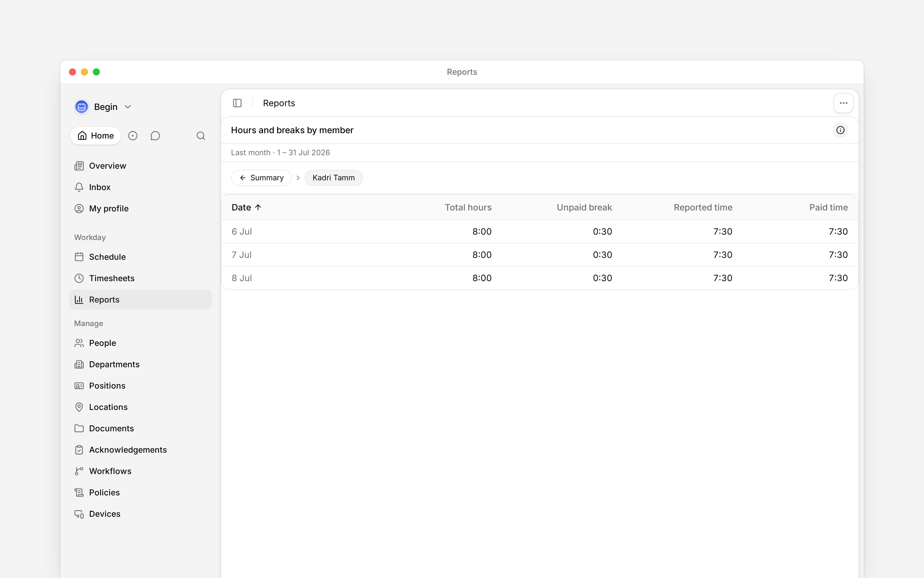
Task: Open Locations
Action: (x=141, y=407)
